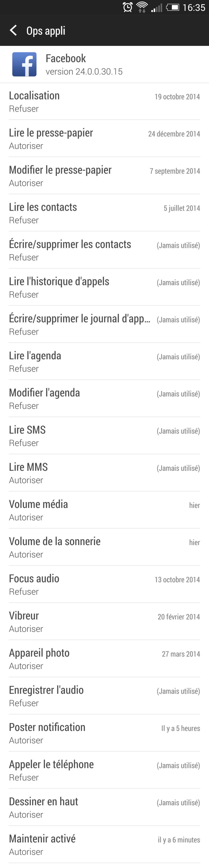This screenshot has width=209, height=868.
Task: Tap the Volume média permission
Action: (104, 510)
